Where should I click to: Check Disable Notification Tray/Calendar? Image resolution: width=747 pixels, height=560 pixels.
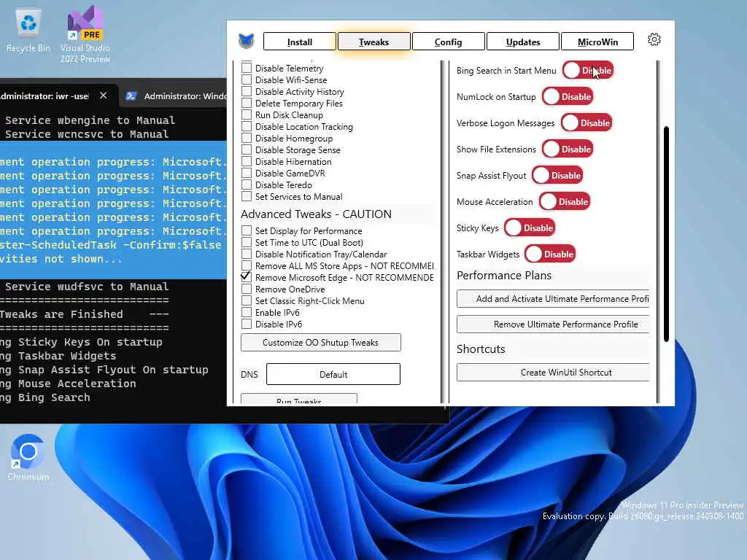point(247,254)
